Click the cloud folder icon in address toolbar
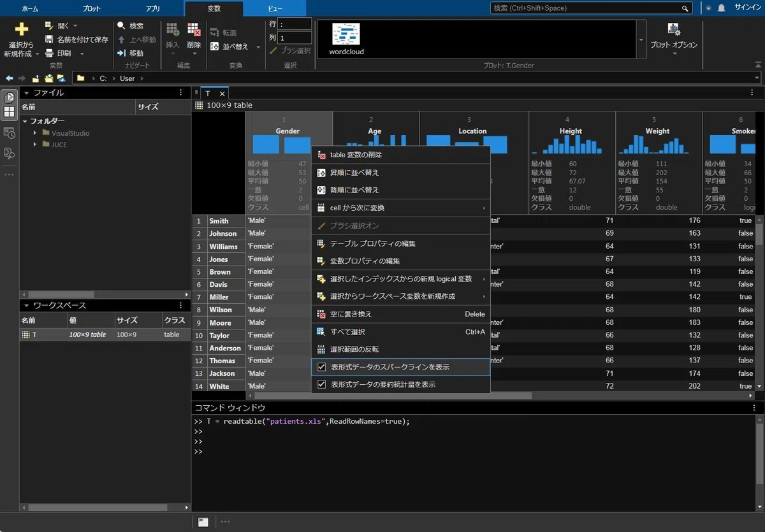 [x=61, y=78]
